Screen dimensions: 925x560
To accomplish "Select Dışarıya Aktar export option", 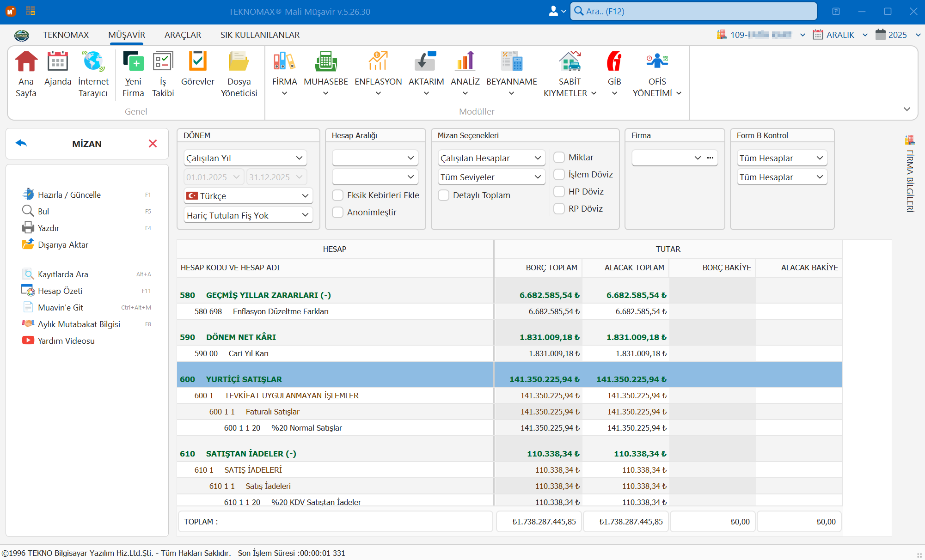I will pyautogui.click(x=63, y=245).
